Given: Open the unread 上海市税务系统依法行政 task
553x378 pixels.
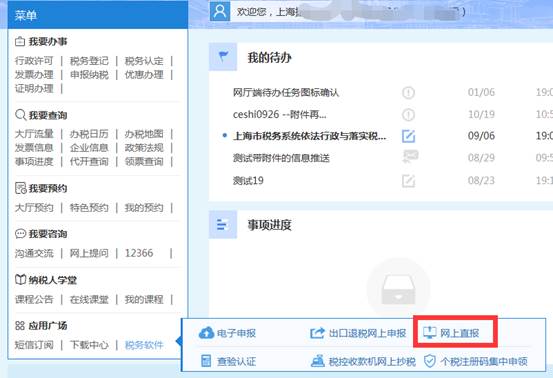Looking at the screenshot, I should 309,136.
